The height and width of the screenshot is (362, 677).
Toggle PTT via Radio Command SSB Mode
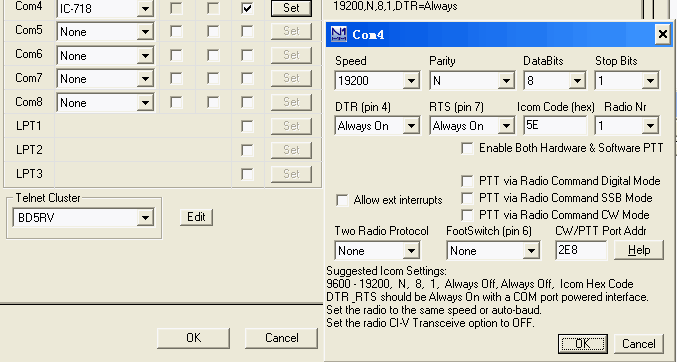pos(467,198)
